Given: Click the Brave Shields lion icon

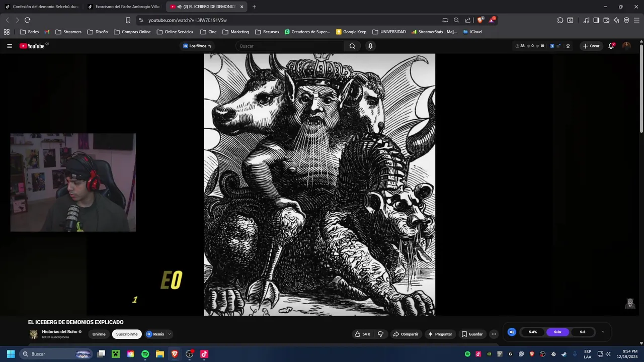Looking at the screenshot, I should point(480,20).
